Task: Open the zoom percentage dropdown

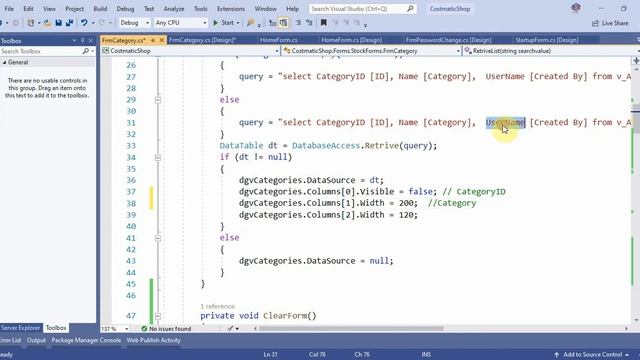Action: [127, 329]
